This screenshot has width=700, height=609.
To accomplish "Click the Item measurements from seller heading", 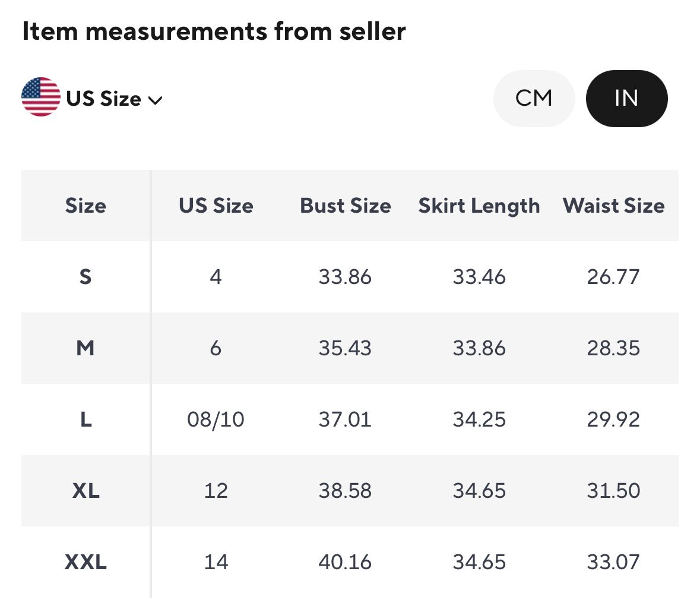I will click(214, 31).
